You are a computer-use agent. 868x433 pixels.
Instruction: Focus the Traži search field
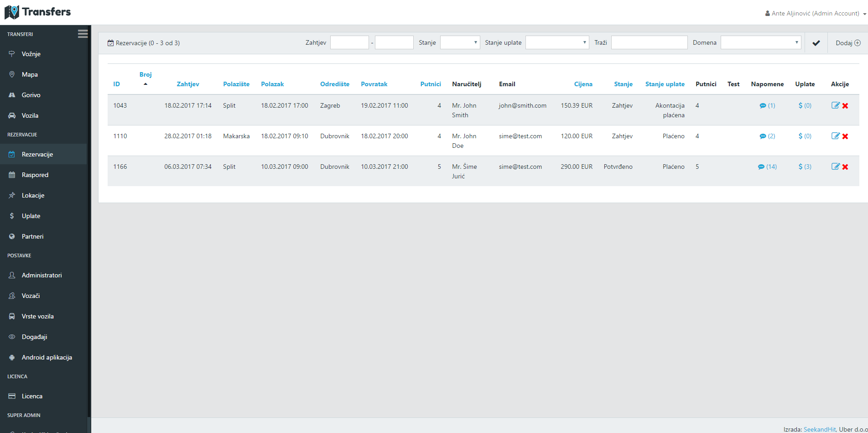[649, 42]
